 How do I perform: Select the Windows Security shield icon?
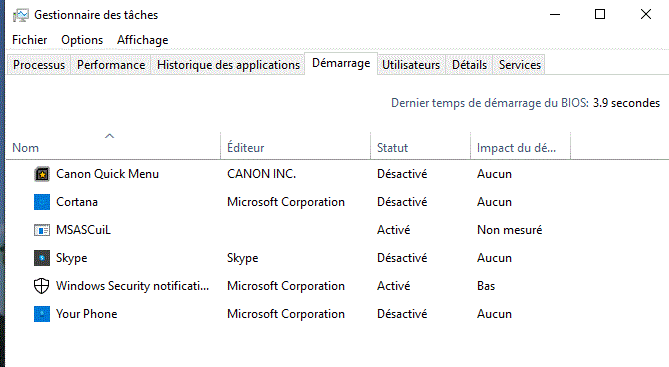[x=41, y=286]
